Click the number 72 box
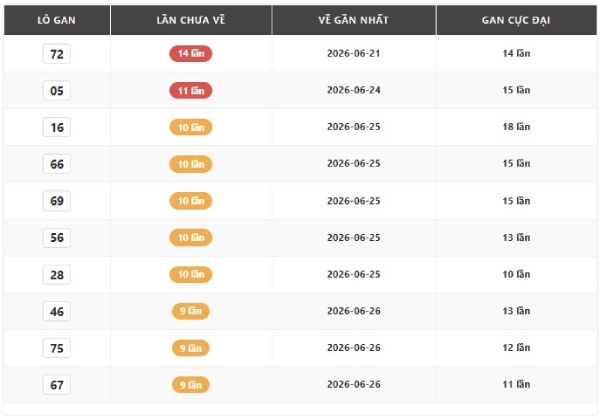 [57, 54]
